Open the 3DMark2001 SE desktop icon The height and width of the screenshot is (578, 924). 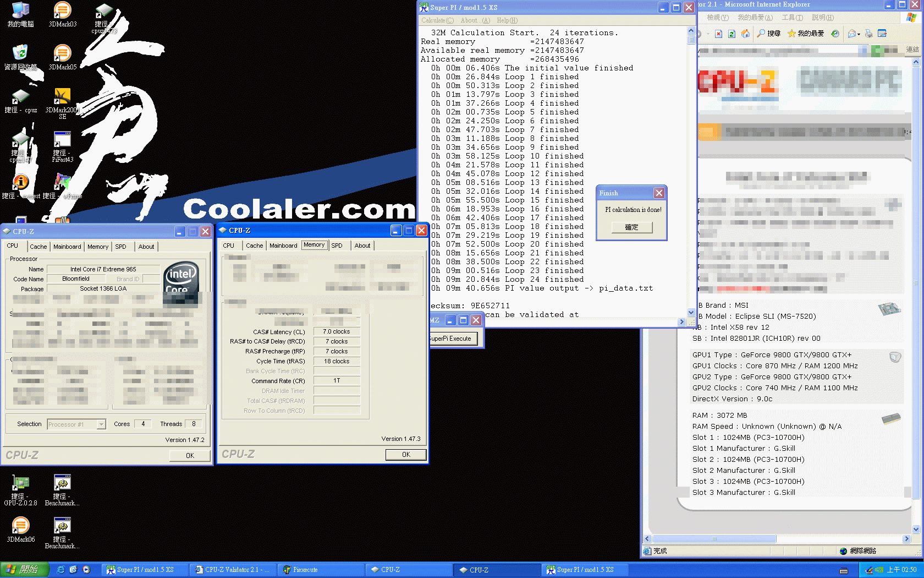click(62, 103)
